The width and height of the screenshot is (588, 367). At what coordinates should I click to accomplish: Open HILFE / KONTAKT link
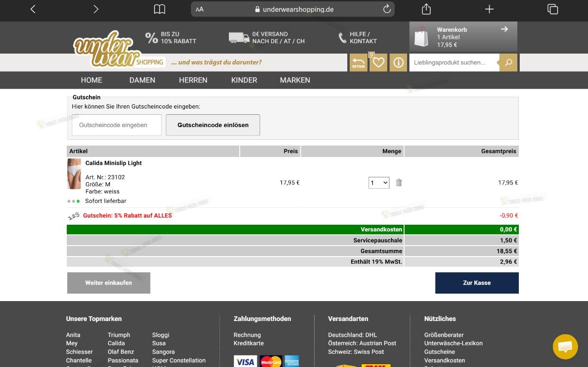pyautogui.click(x=363, y=37)
